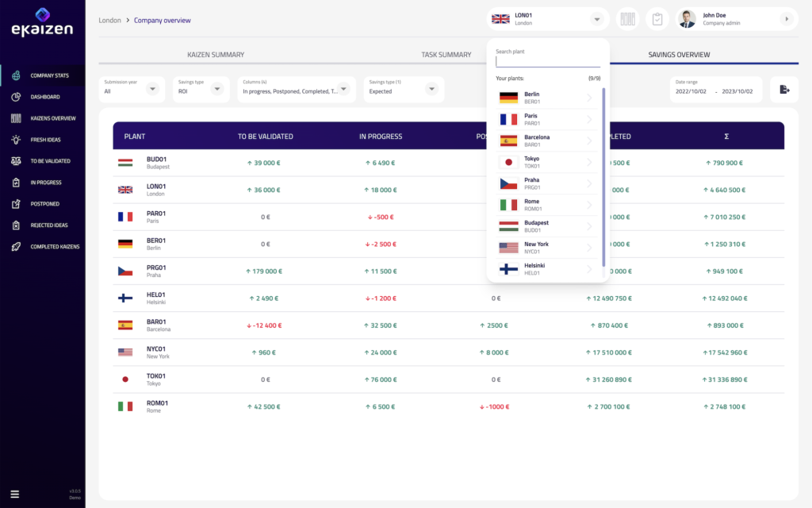Viewport: 812px width, 508px height.
Task: Open the Savings type ROI dropdown
Action: tap(216, 89)
